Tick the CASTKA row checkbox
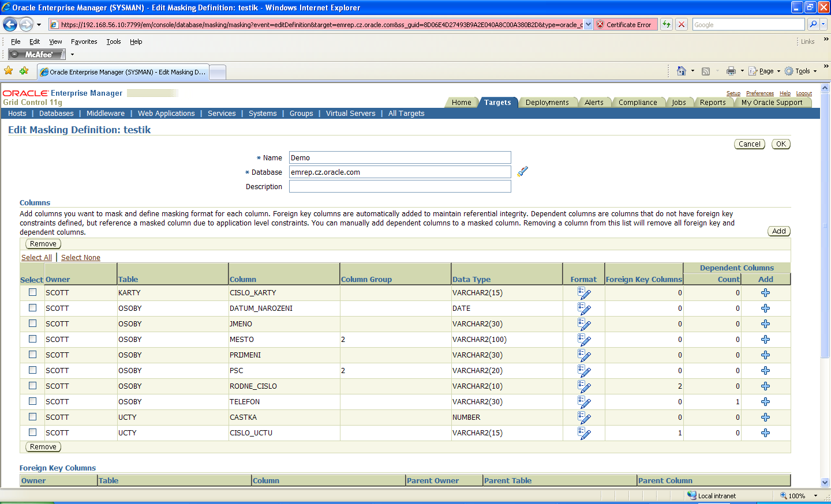 click(33, 417)
